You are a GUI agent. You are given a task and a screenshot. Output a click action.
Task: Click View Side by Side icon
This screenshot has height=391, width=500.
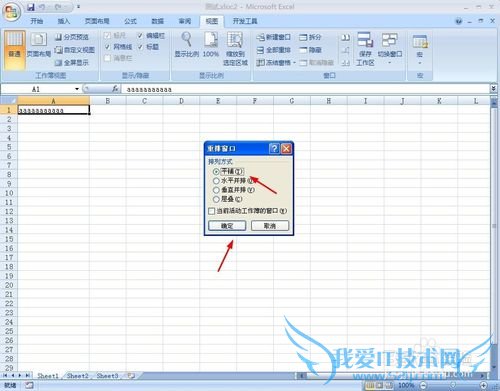(x=346, y=37)
